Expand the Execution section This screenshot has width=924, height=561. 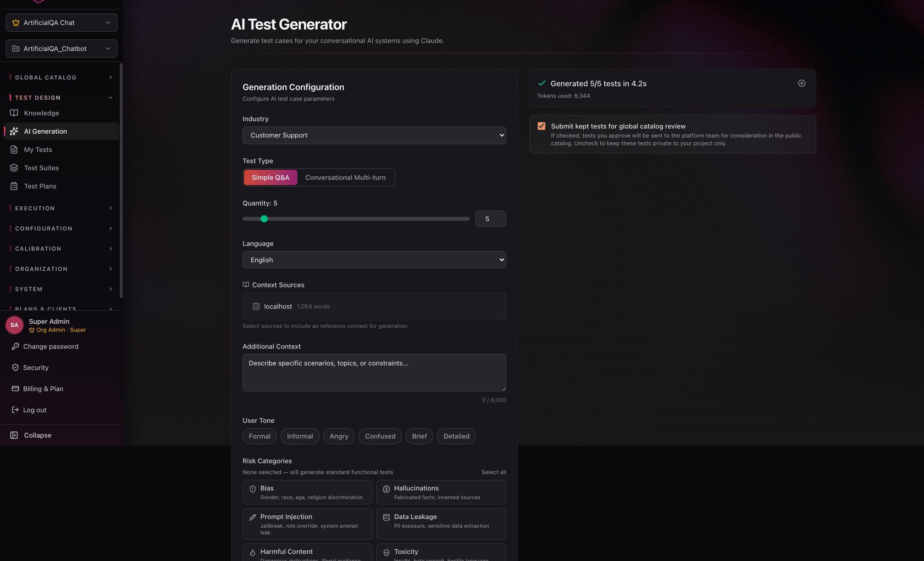tap(61, 208)
